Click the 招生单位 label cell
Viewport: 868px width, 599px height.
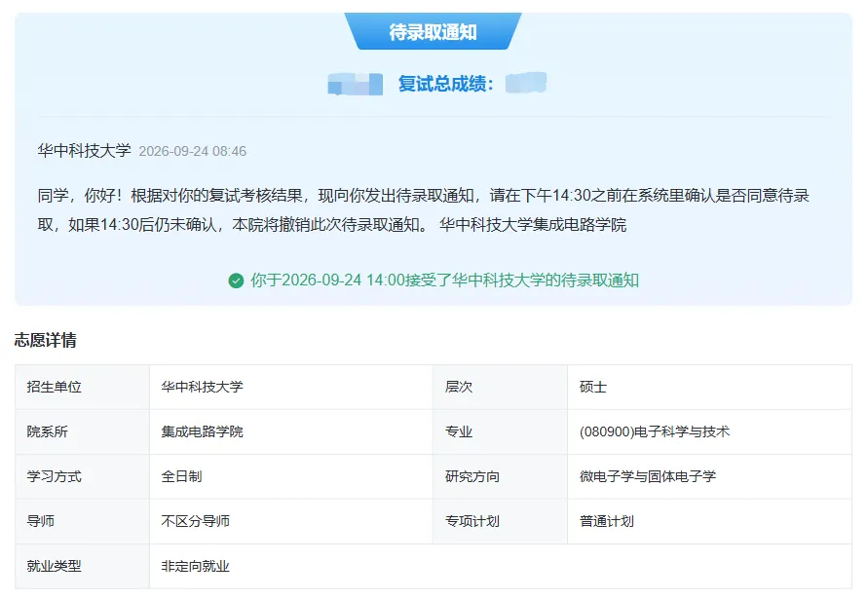pos(82,387)
